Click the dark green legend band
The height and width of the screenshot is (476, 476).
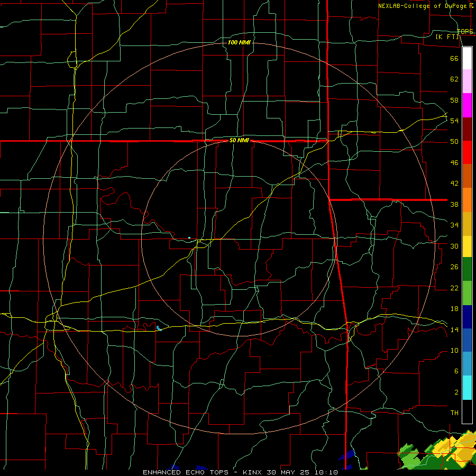[x=467, y=269]
